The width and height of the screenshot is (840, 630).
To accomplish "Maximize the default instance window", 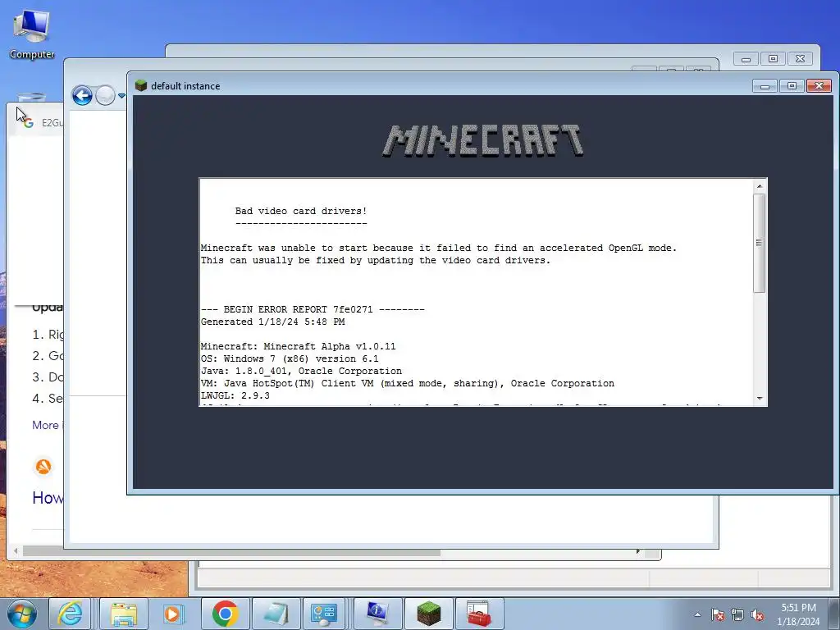I will pos(792,85).
